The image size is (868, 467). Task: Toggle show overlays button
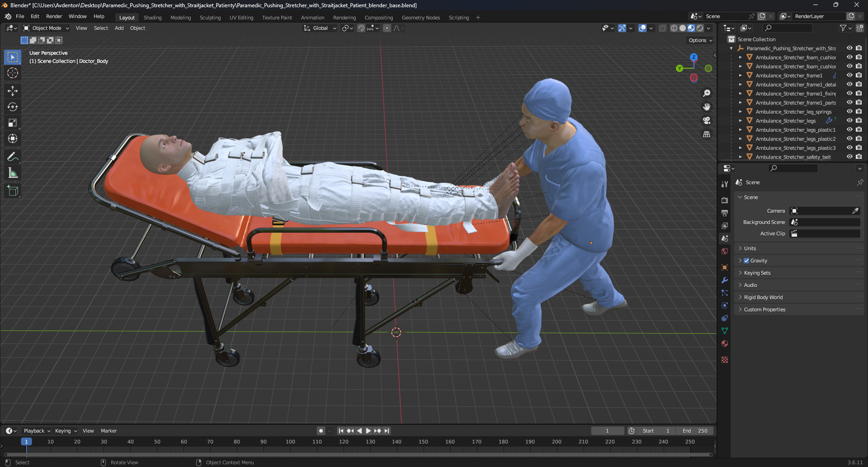[642, 28]
